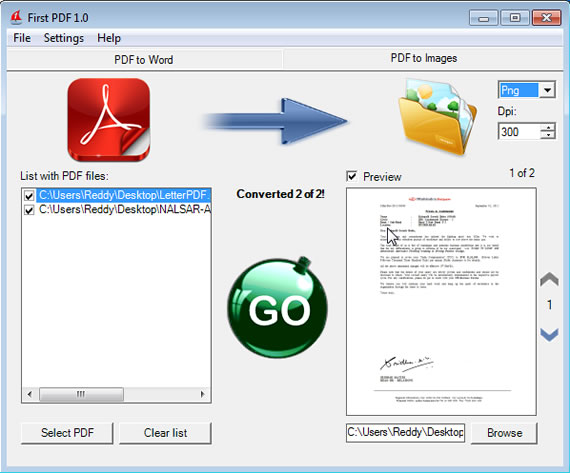
Task: Go to next preview page with down arrow
Action: point(549,334)
